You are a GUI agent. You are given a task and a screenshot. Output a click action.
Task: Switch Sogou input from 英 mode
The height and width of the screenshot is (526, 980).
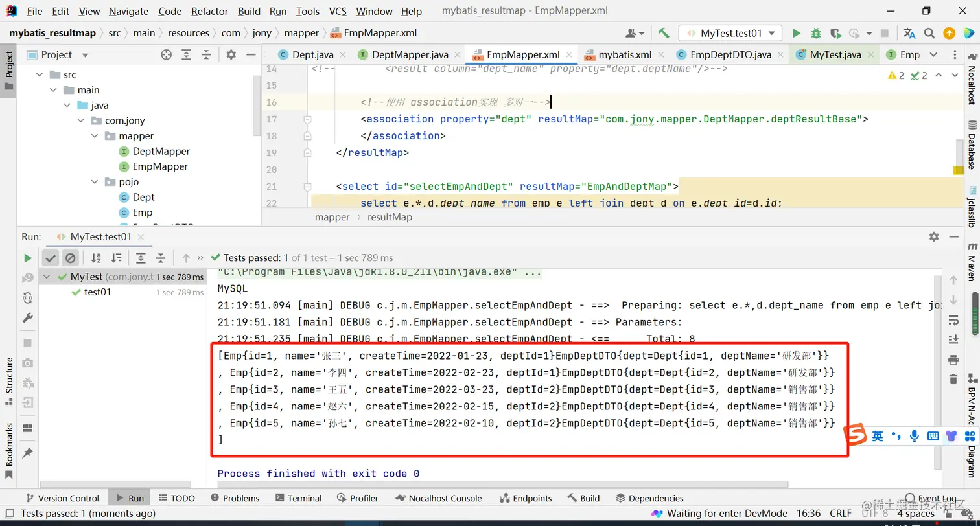878,436
